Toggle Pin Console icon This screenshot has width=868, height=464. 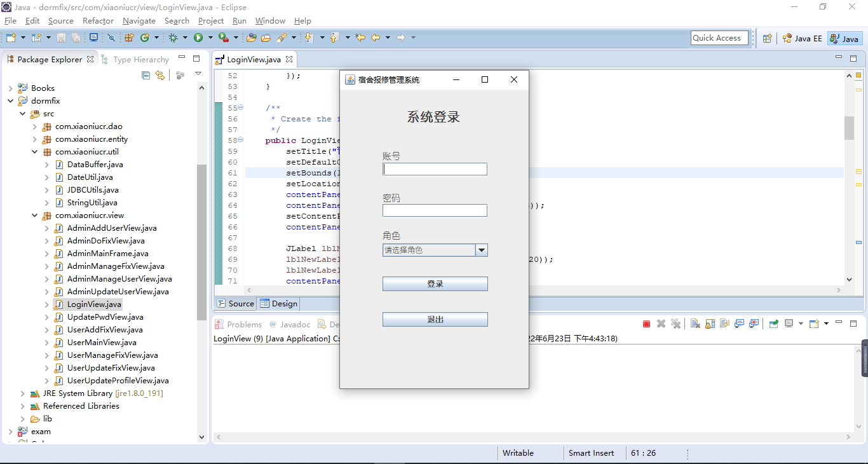pyautogui.click(x=773, y=324)
